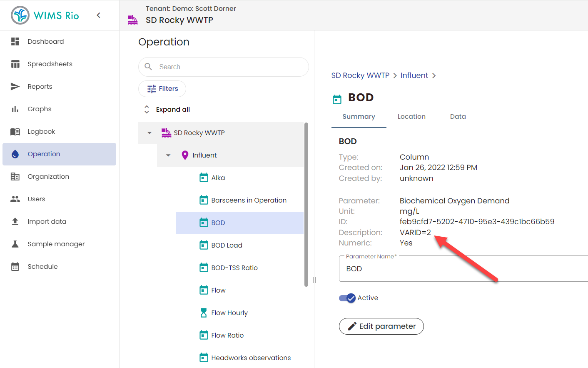Click the Import data upload icon
This screenshot has width=588, height=368.
pyautogui.click(x=15, y=222)
